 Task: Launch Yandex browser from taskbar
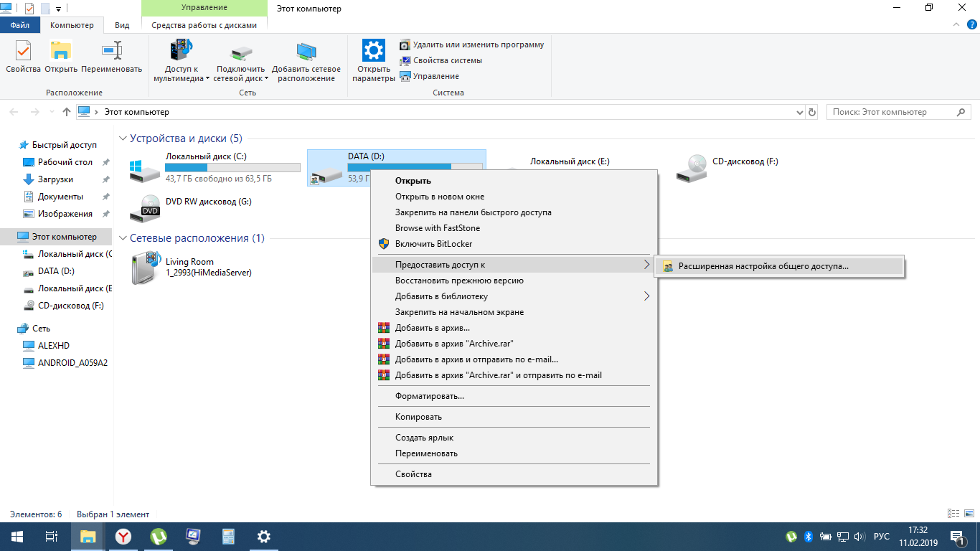tap(123, 537)
